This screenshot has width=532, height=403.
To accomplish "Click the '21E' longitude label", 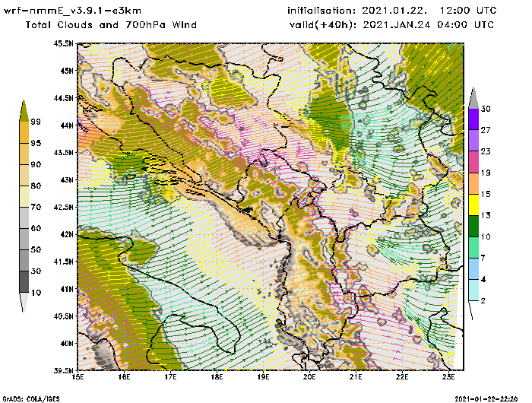I will [356, 377].
